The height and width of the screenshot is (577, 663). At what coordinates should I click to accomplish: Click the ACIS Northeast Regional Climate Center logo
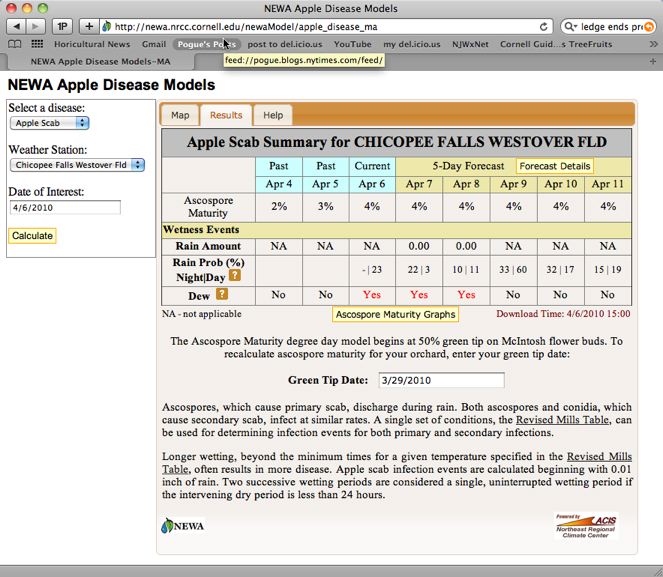pyautogui.click(x=586, y=526)
